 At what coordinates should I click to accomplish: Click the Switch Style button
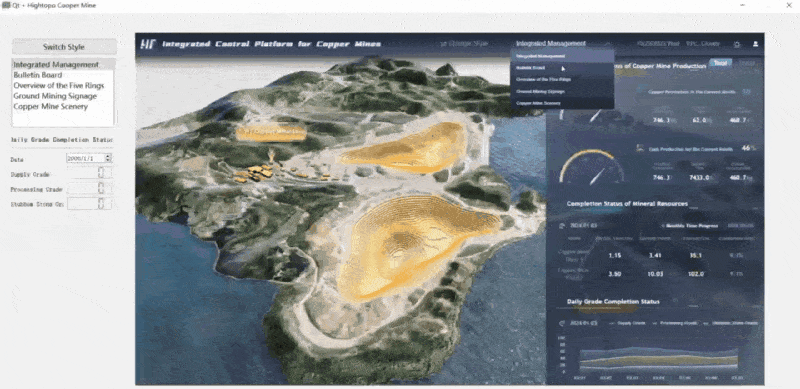64,47
